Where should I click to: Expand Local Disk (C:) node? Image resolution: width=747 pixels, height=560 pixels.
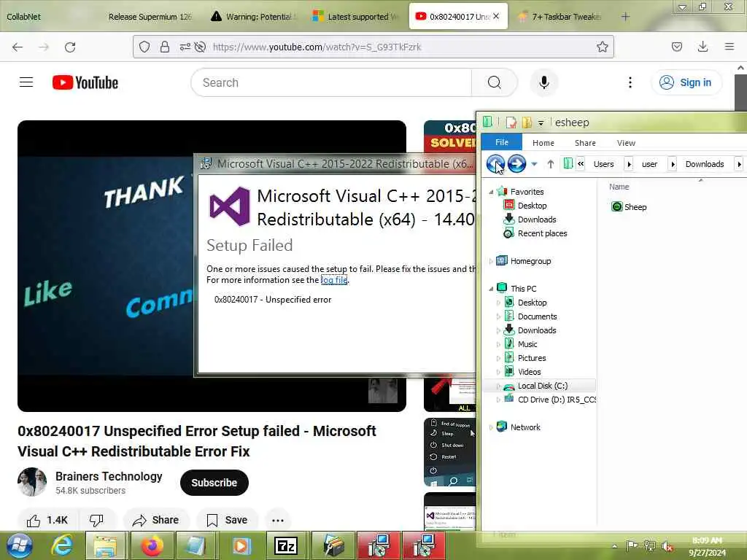pos(498,386)
